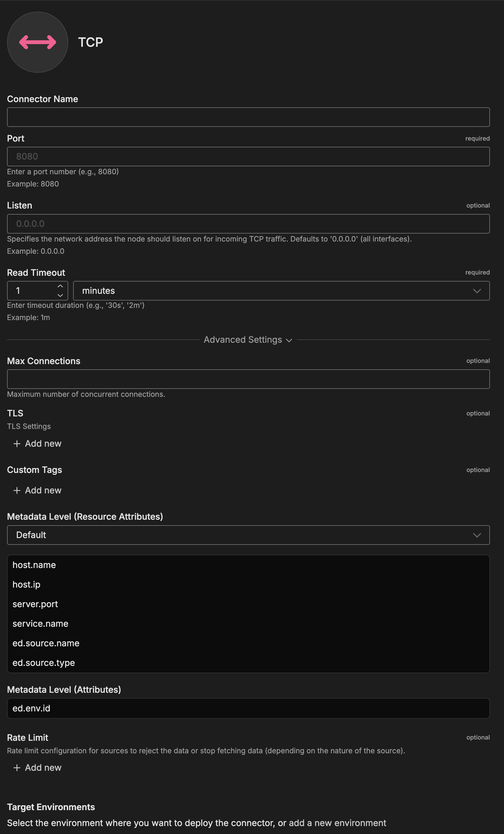Select host.name in resource attributes list
Viewport: 504px width, 834px height.
click(x=34, y=565)
